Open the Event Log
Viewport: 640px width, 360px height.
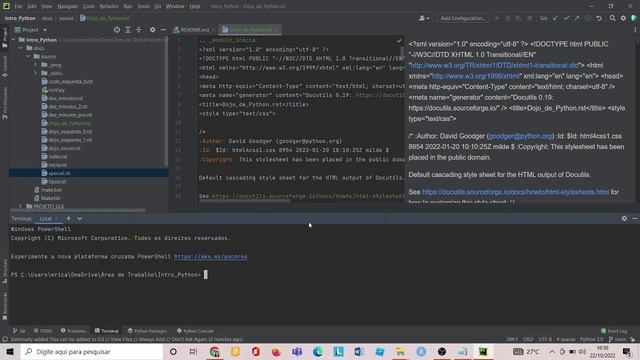(x=614, y=331)
